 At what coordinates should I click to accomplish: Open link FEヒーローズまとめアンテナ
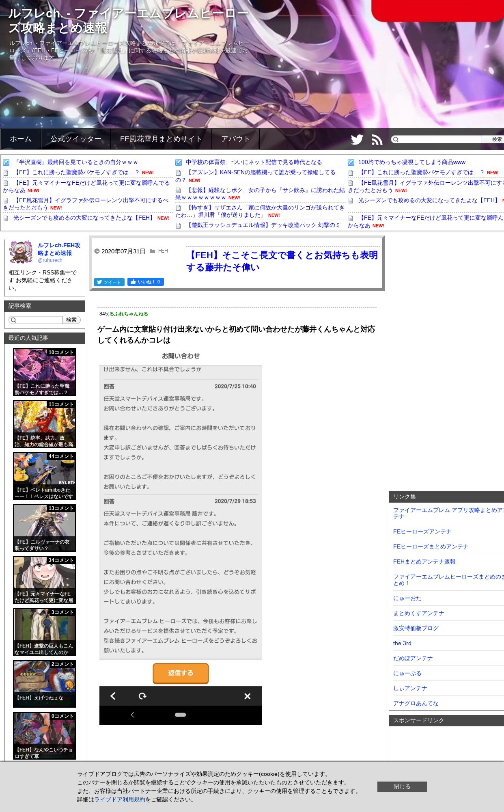point(431,546)
